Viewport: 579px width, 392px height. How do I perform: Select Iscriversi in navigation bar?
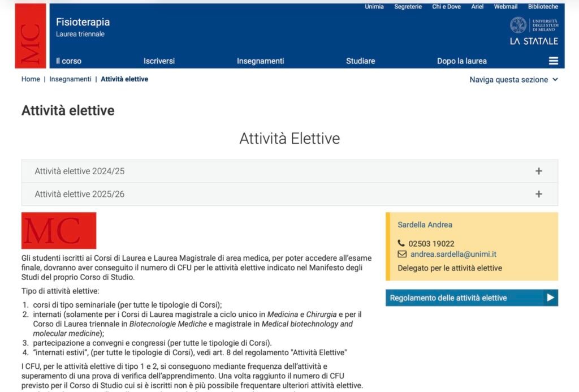pos(159,61)
